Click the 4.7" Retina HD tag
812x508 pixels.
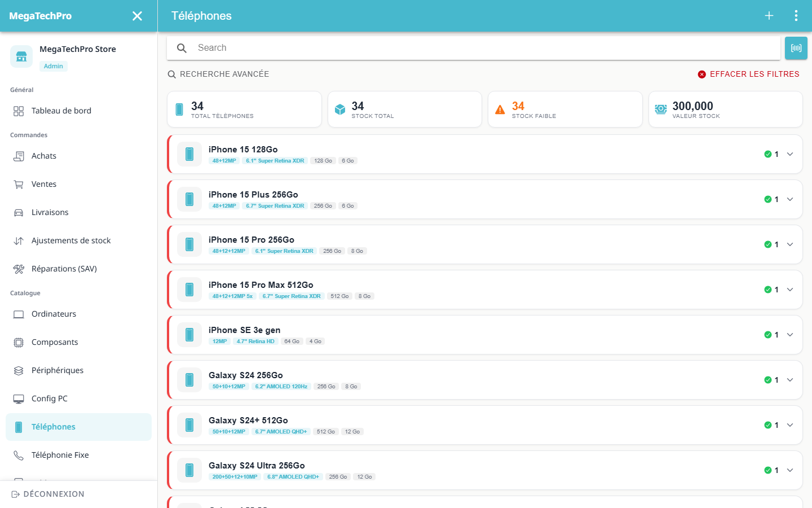[255, 341]
